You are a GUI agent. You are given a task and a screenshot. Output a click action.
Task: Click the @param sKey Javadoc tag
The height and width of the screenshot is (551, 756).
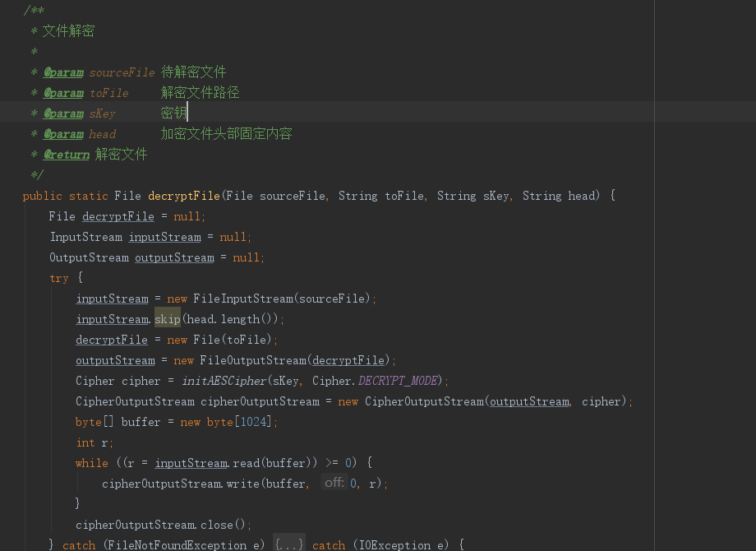[63, 113]
